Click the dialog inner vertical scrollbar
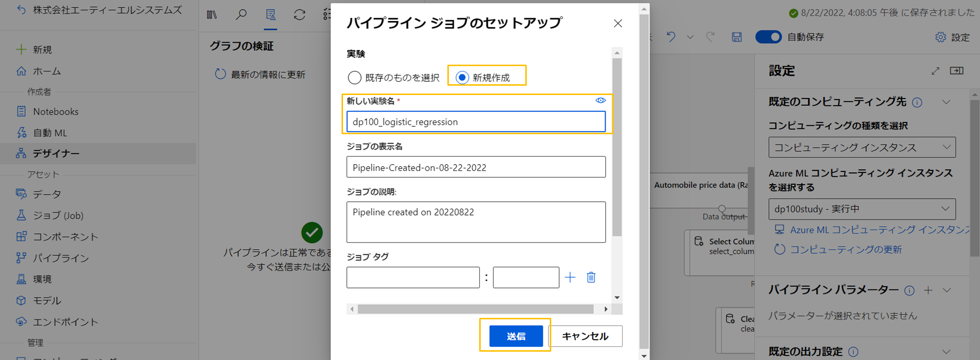This screenshot has width=980, height=360. click(617, 147)
